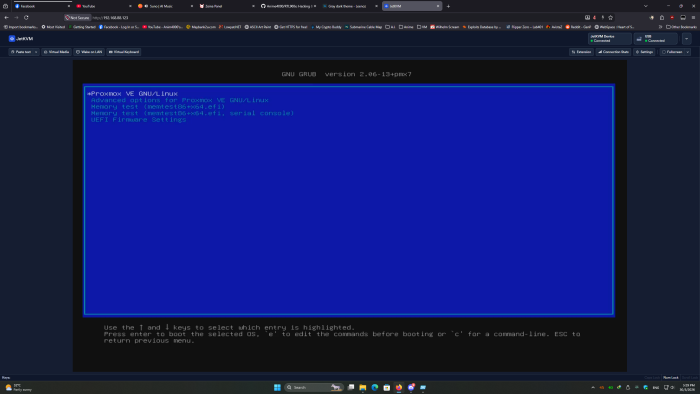This screenshot has height=394, width=700.
Task: Open the taskbar clock and date
Action: (688, 387)
